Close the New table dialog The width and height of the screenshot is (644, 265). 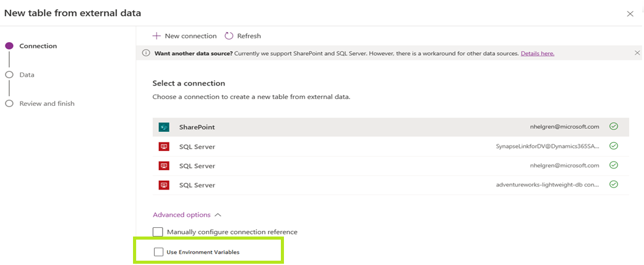[630, 14]
